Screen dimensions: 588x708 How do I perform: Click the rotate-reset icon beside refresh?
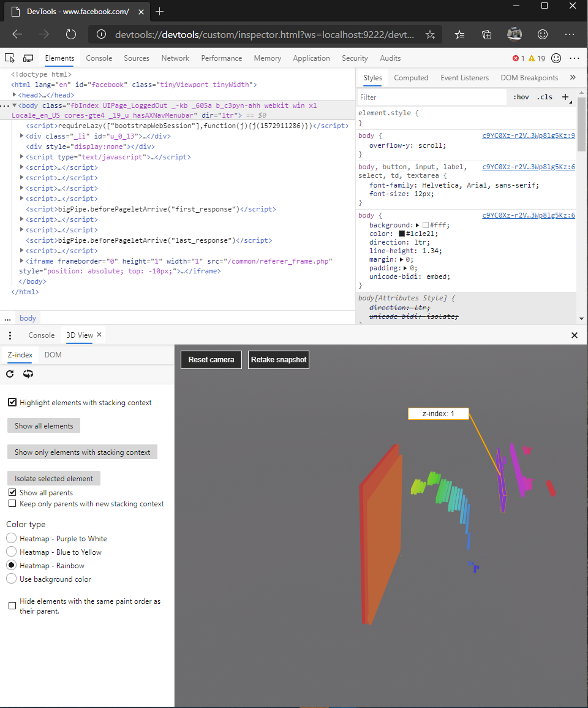(x=28, y=374)
